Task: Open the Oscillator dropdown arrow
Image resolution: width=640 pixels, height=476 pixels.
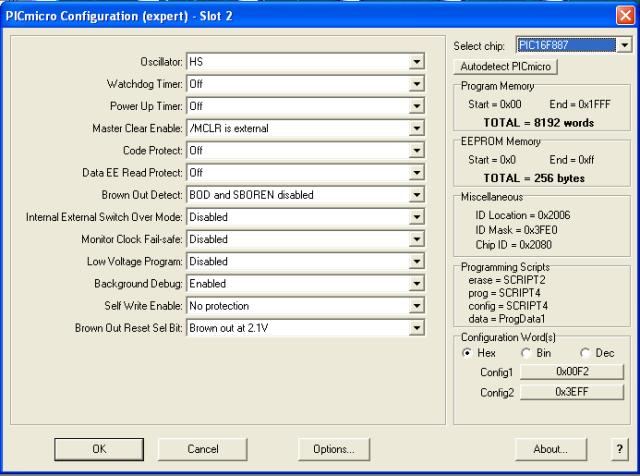Action: tap(416, 62)
